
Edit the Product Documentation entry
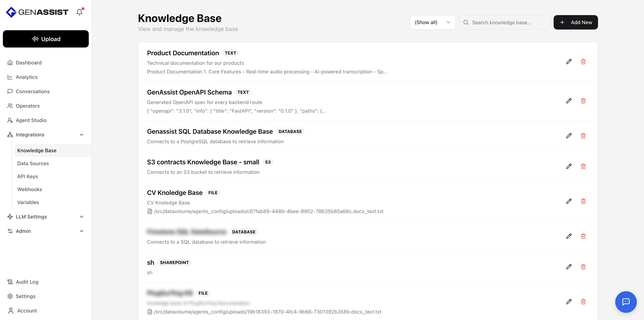coord(569,62)
